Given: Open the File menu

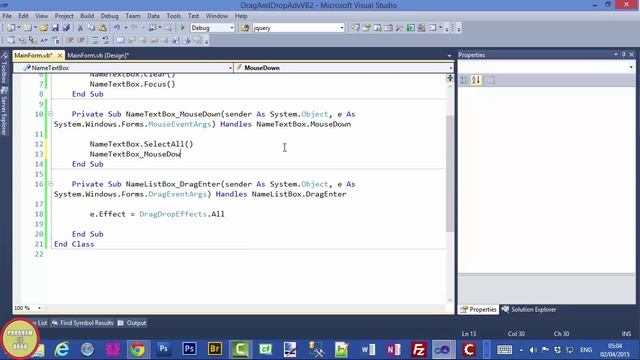Looking at the screenshot, I should 7,16.
